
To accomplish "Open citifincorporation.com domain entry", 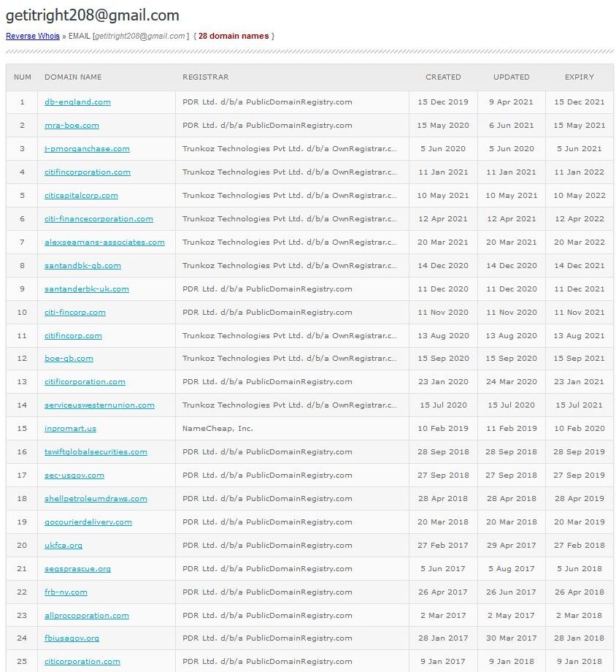I will pos(88,172).
